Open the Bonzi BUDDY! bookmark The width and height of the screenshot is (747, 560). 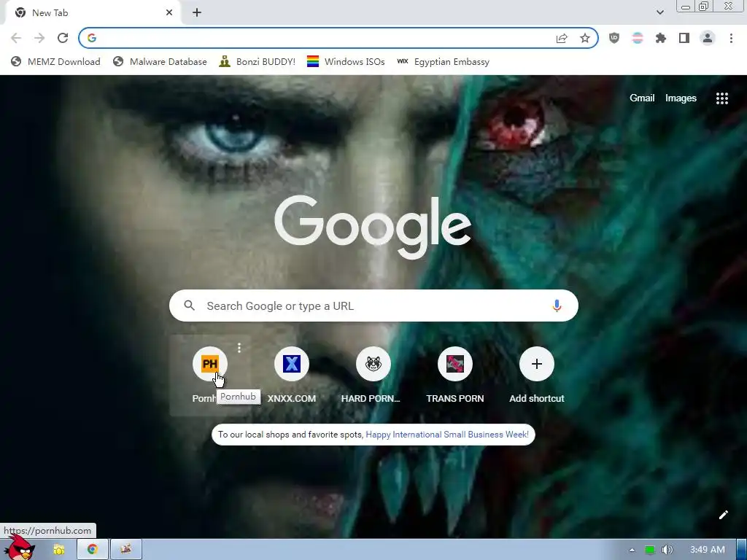(x=258, y=62)
